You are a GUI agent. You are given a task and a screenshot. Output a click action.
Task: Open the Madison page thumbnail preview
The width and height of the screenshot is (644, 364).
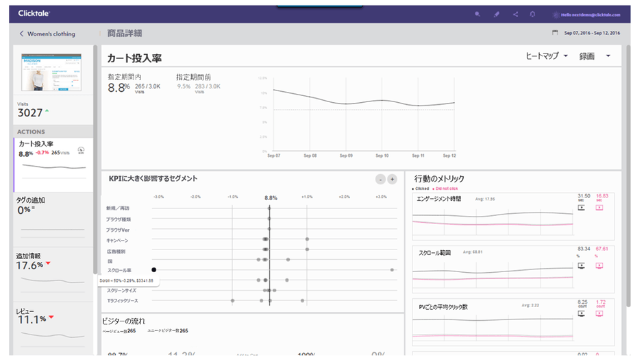51,72
